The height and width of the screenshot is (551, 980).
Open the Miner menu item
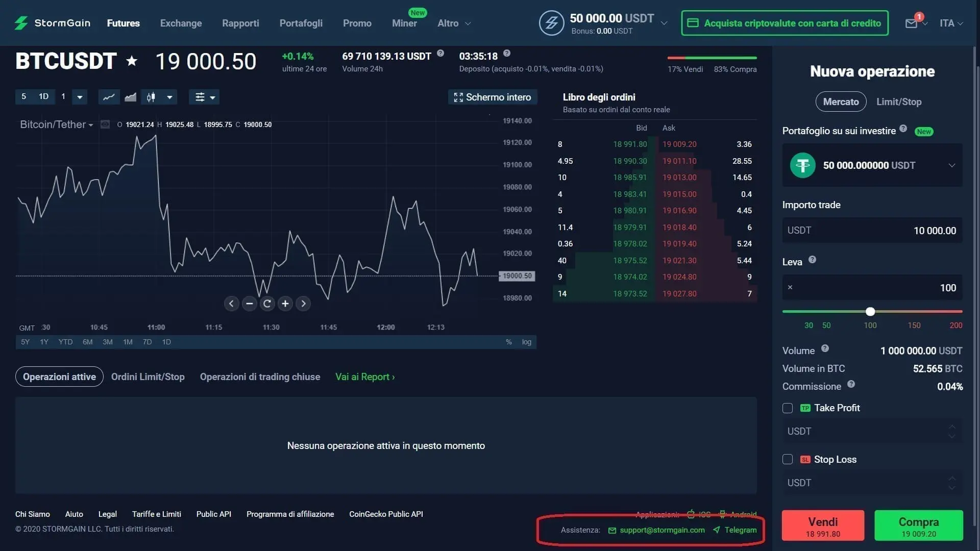click(404, 23)
